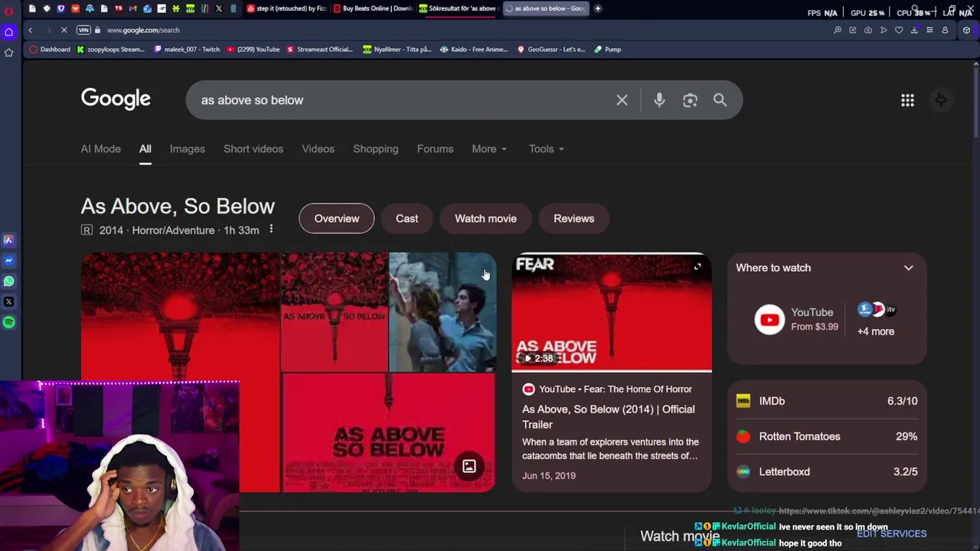Open more options for As Above, So Below

coord(271,230)
